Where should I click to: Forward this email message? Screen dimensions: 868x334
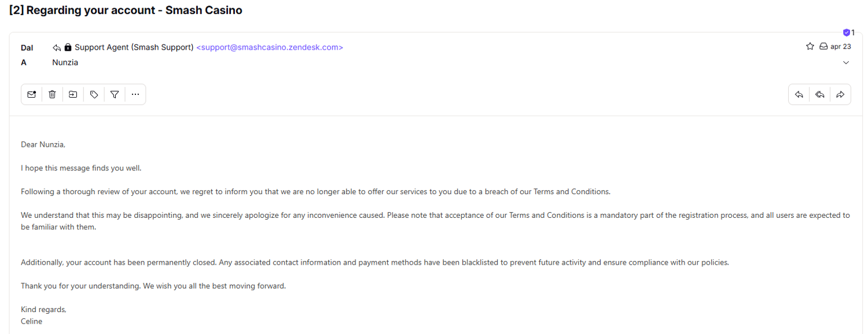840,95
